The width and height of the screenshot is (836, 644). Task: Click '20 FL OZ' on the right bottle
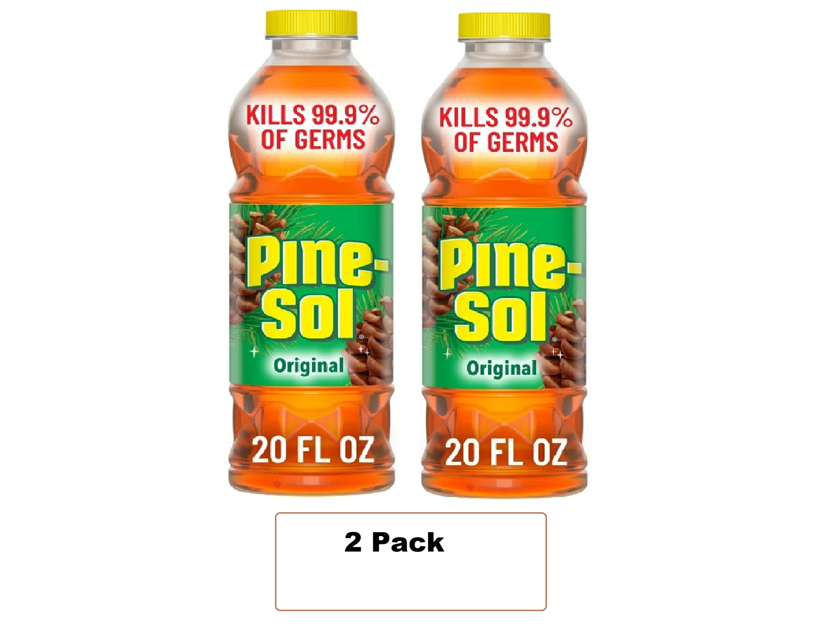(506, 453)
